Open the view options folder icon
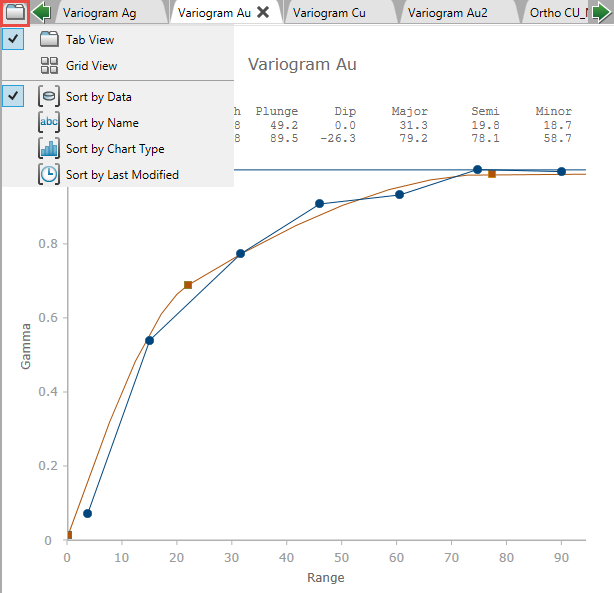Image resolution: width=614 pixels, height=593 pixels. (x=15, y=13)
